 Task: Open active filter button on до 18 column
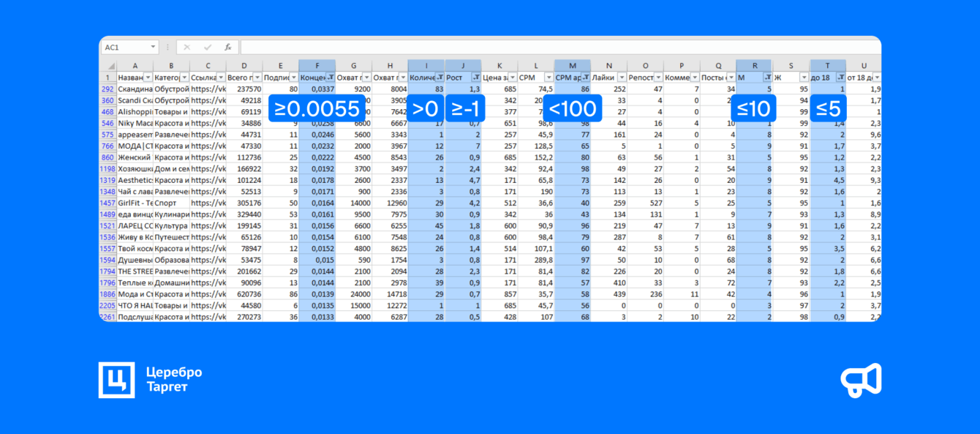(x=840, y=77)
